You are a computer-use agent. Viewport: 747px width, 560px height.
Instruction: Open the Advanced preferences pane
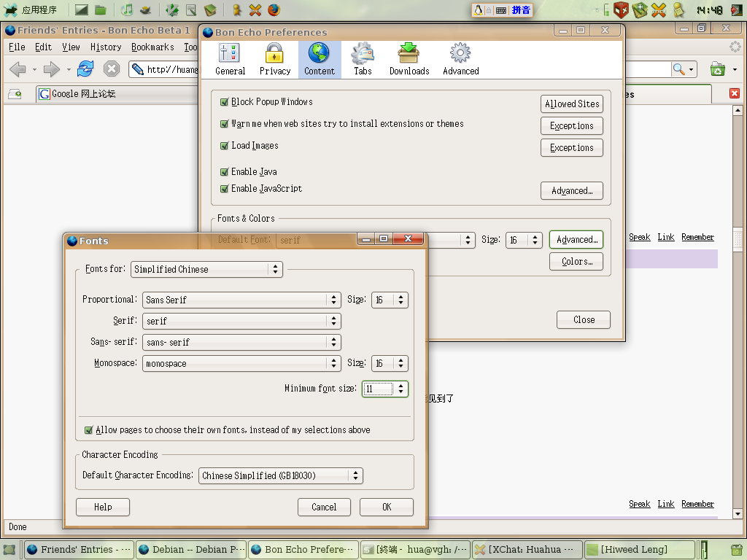click(x=461, y=60)
